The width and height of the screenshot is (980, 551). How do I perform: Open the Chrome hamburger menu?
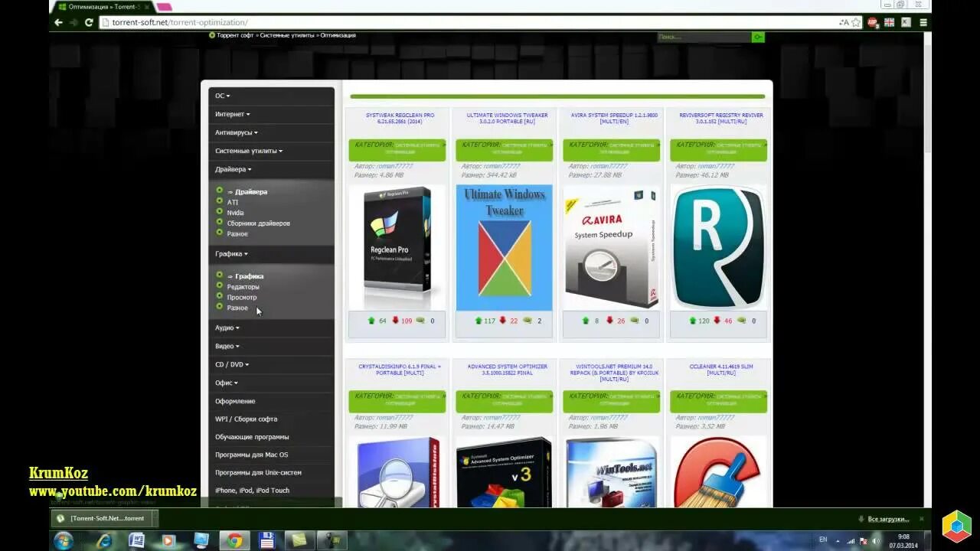pyautogui.click(x=923, y=22)
